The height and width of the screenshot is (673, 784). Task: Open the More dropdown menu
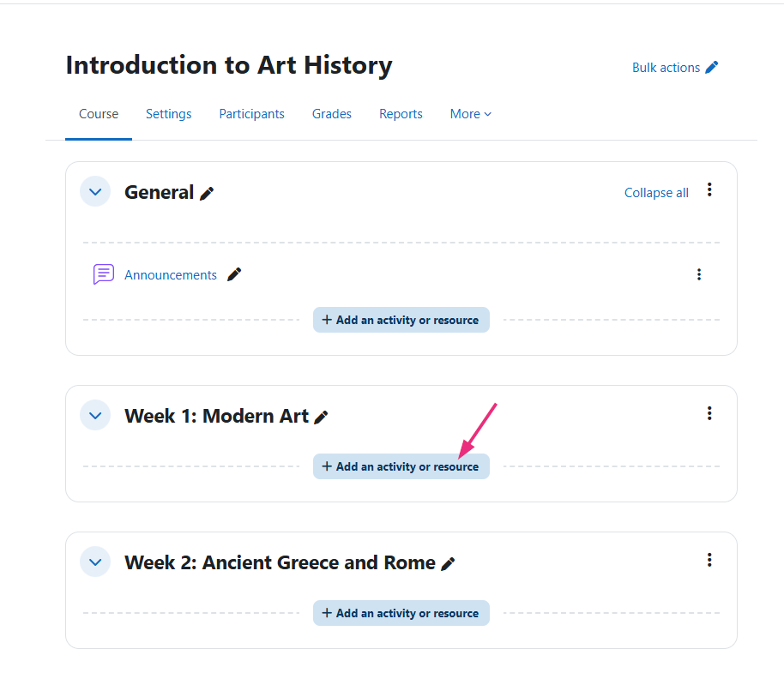[x=471, y=114]
